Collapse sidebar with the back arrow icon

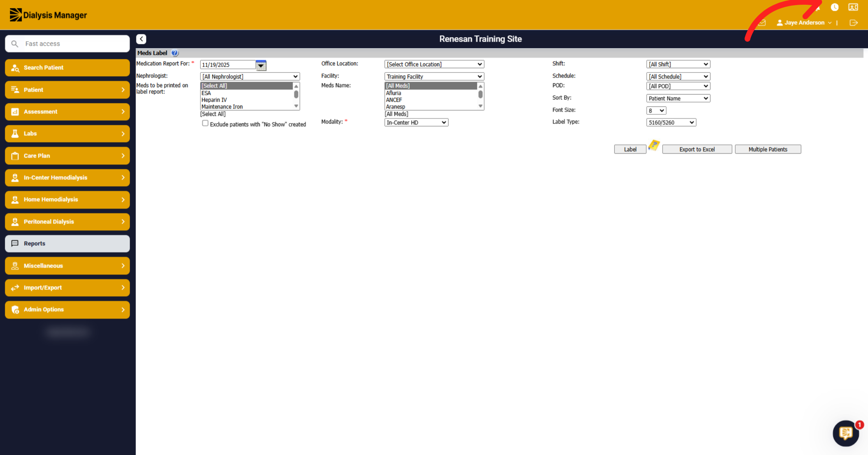click(x=141, y=39)
